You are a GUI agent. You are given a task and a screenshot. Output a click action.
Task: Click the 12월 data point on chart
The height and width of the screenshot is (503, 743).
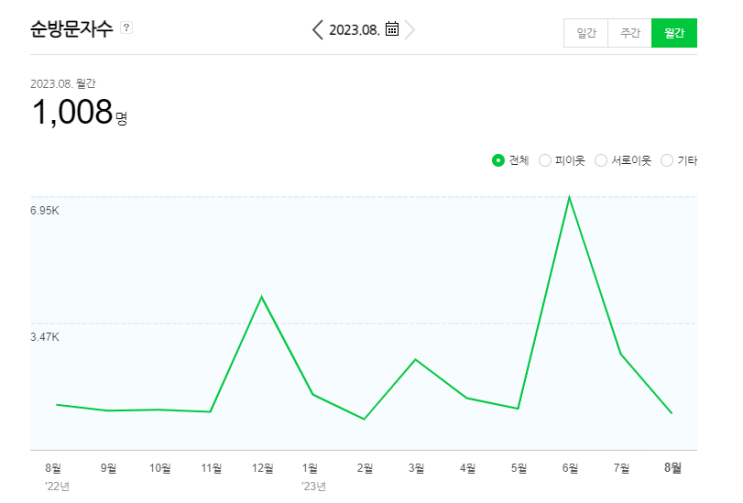pyautogui.click(x=262, y=297)
